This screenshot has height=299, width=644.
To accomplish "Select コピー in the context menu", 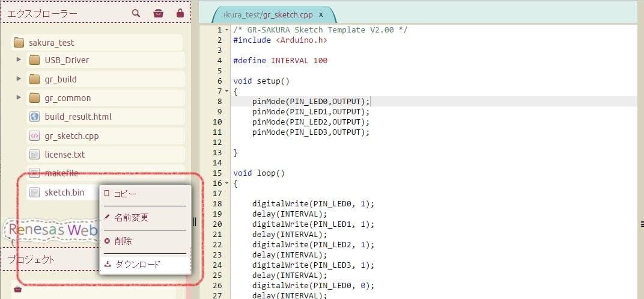I will tap(125, 194).
